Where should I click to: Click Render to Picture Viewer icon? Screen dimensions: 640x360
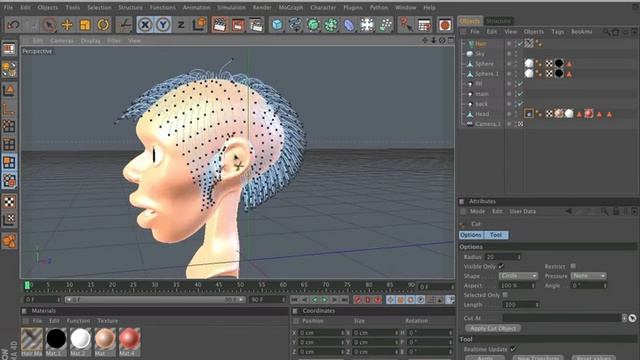(238, 25)
